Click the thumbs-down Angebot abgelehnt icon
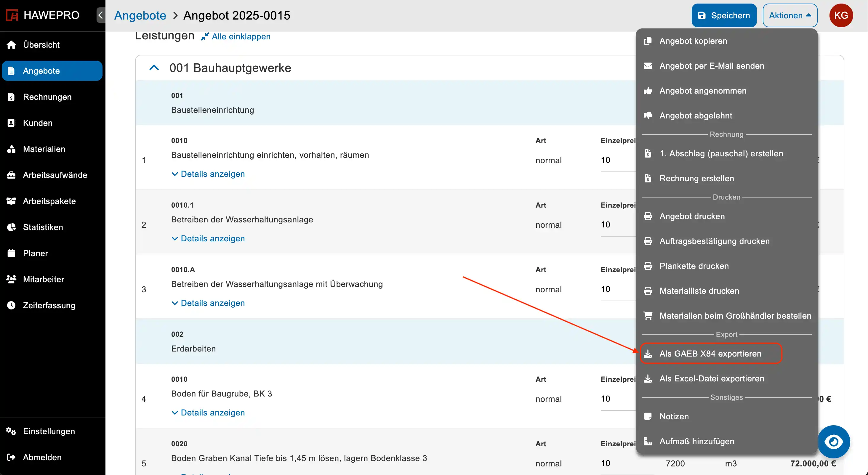This screenshot has width=868, height=475. click(648, 115)
